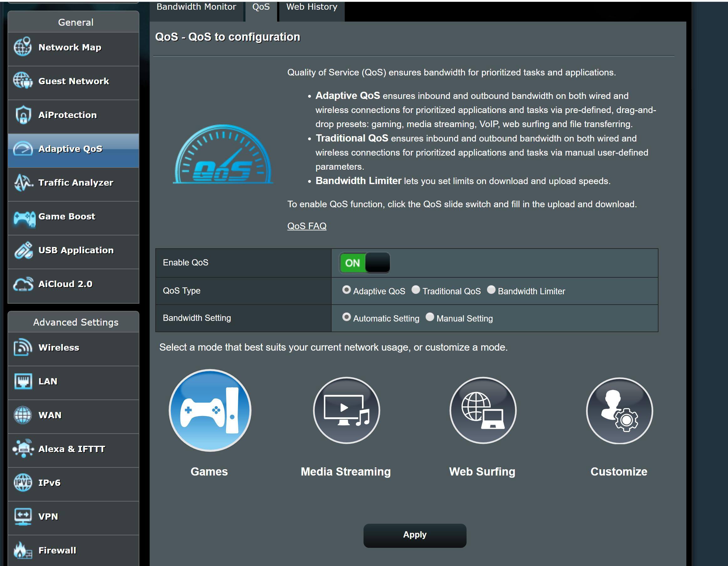The height and width of the screenshot is (566, 728).
Task: Open the QoS FAQ link
Action: (x=307, y=226)
